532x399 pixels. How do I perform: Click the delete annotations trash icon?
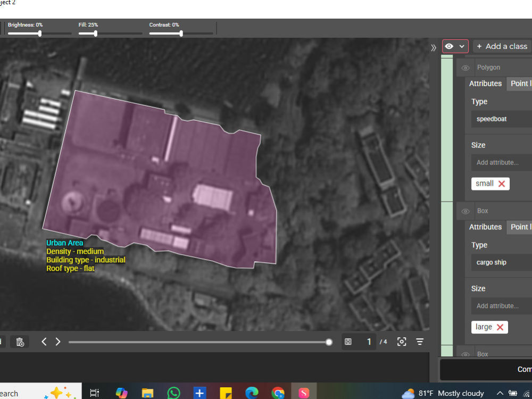click(x=20, y=342)
